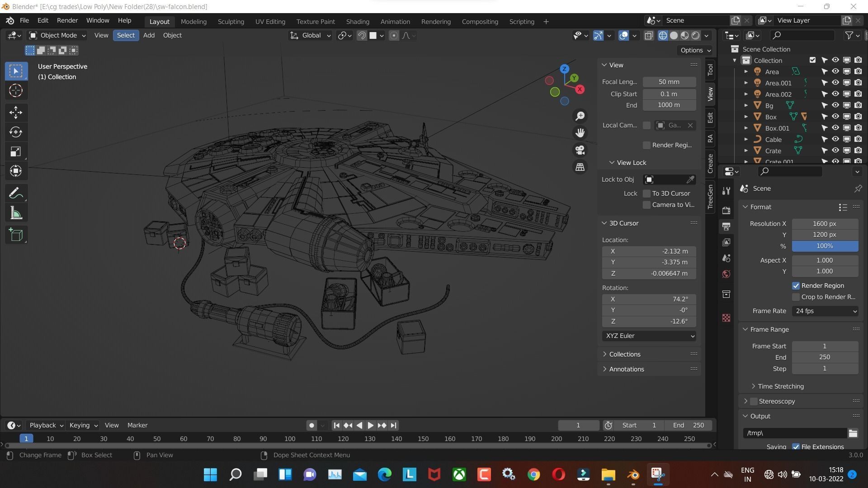Select the Rotate tool
Screen dimensions: 868x488
click(16, 132)
